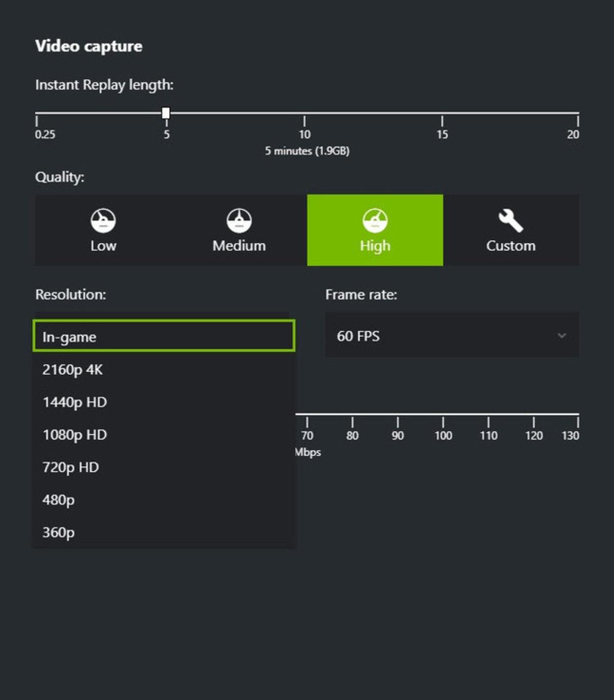Collapse the open Resolution dropdown
Image resolution: width=614 pixels, height=700 pixels.
tap(164, 336)
